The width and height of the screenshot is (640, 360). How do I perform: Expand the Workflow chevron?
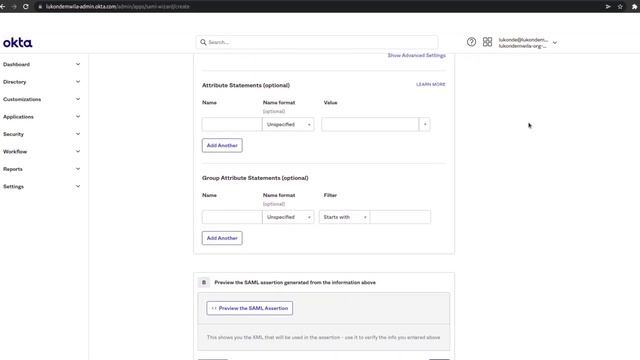[x=78, y=151]
